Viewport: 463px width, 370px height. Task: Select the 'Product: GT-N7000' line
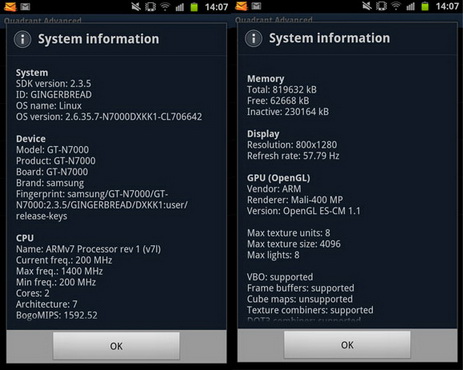[x=56, y=161]
